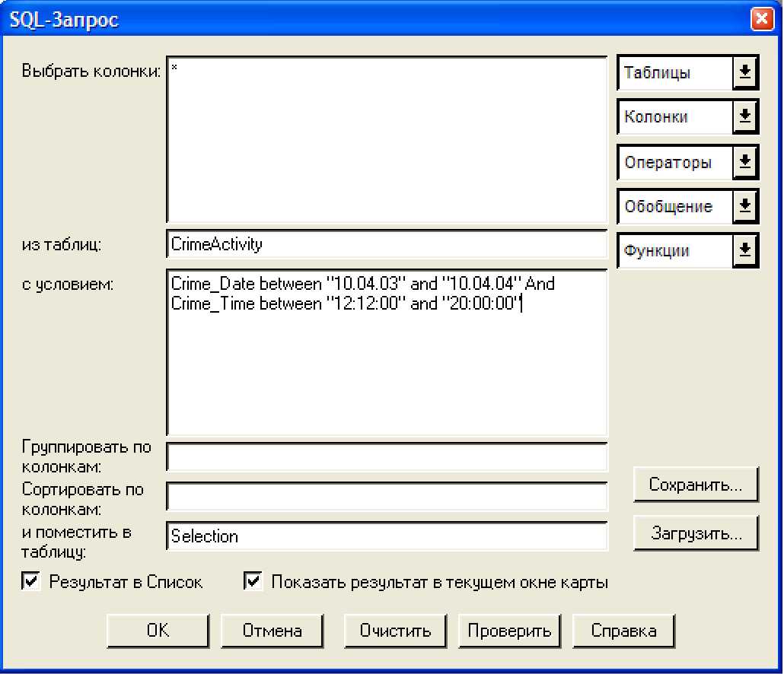
Task: Toggle the Результат в Список checkbox
Action: tap(32, 583)
